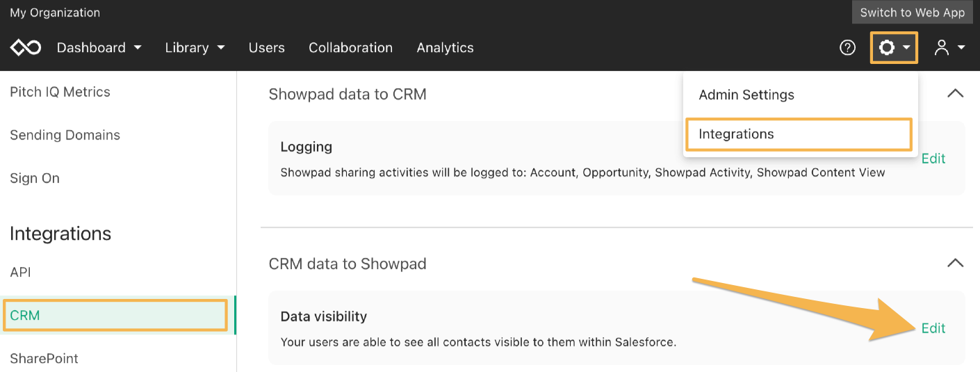980x372 pixels.
Task: Go to the Users page
Action: (267, 48)
